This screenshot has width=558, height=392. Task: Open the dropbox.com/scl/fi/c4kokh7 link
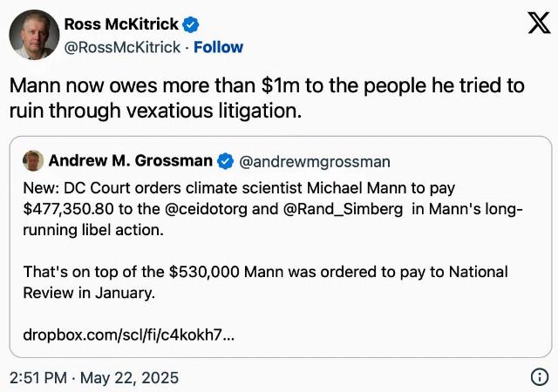128,335
